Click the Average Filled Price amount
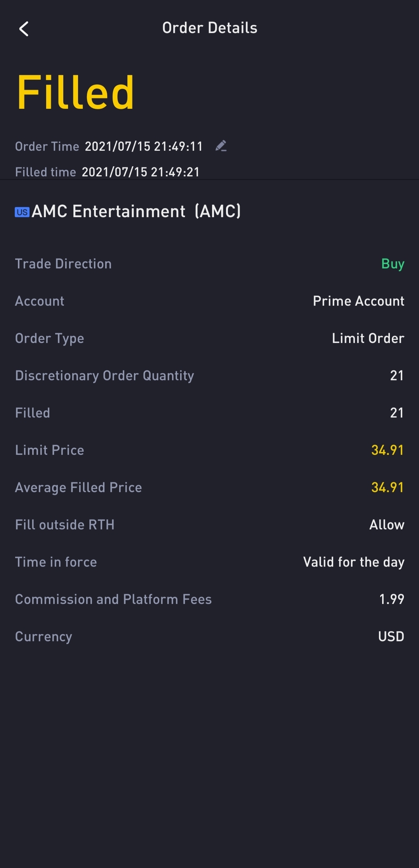Viewport: 419px width, 868px height. (387, 487)
